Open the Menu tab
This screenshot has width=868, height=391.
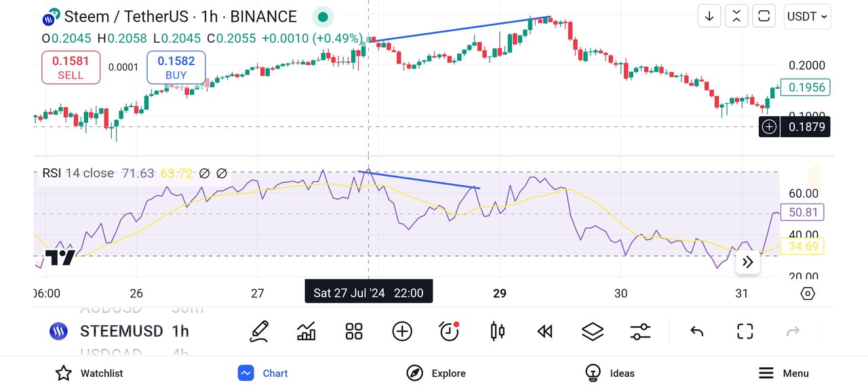[x=783, y=373]
